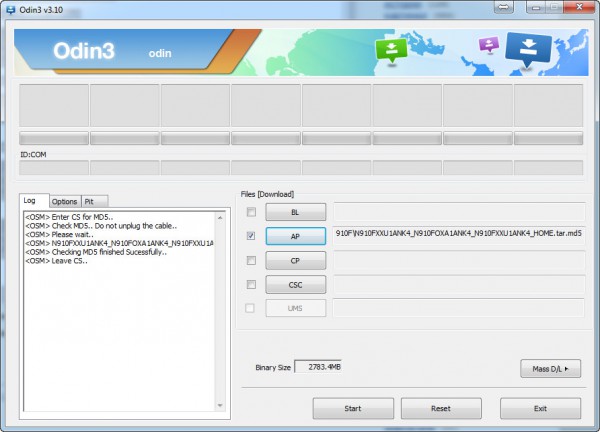
Task: Uncheck the AP file checkbox
Action: [250, 236]
